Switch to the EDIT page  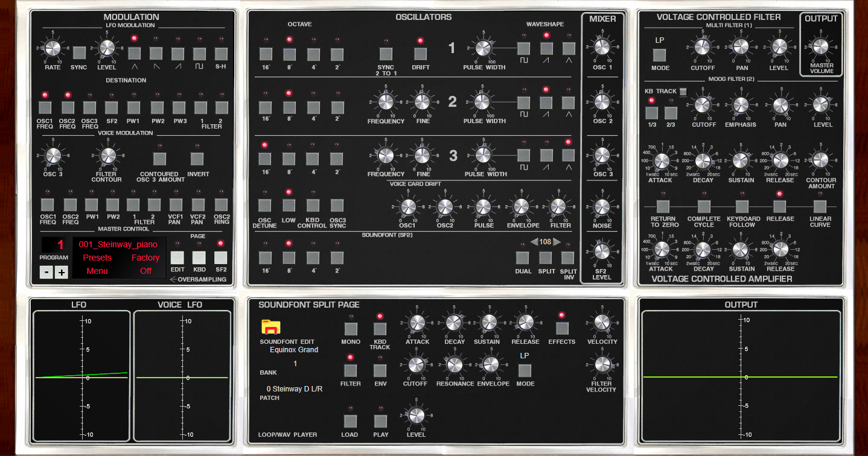177,257
